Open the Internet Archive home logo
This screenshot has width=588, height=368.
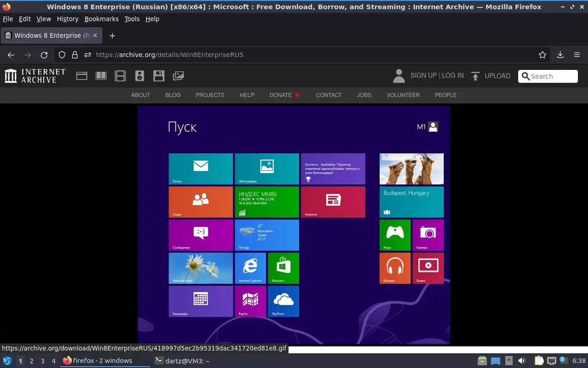tap(35, 76)
